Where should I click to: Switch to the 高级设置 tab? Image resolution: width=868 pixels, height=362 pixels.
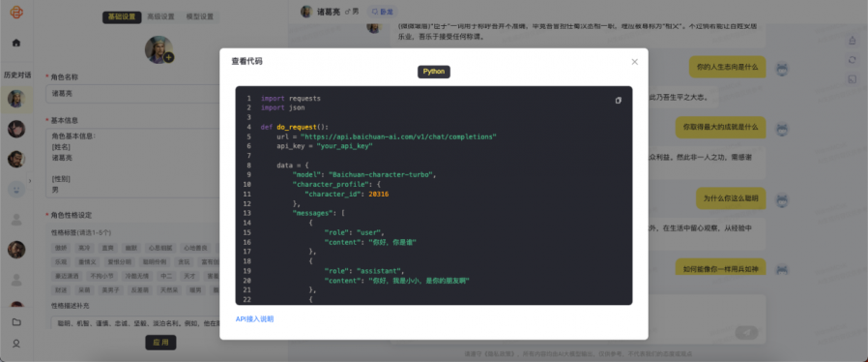pos(161,17)
